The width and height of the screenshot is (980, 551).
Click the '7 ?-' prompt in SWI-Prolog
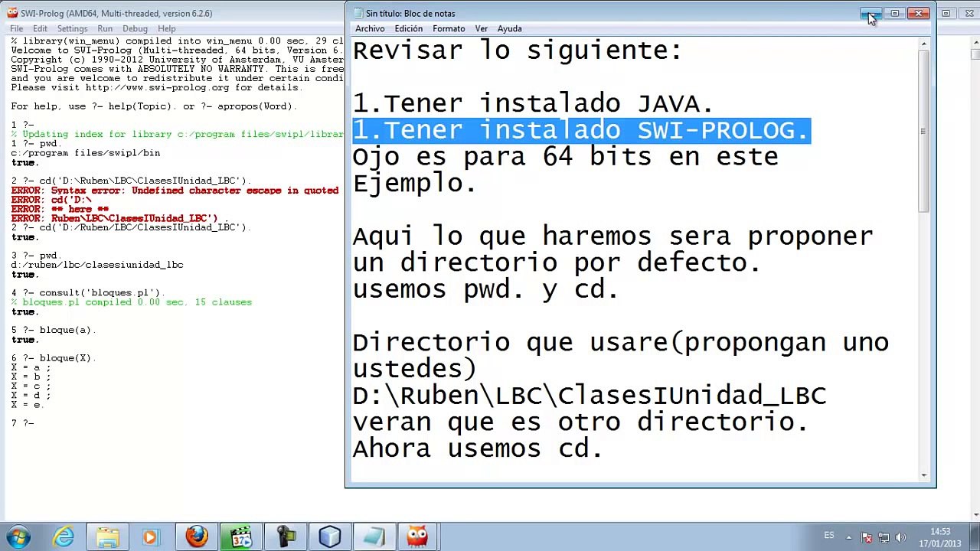[x=22, y=423]
